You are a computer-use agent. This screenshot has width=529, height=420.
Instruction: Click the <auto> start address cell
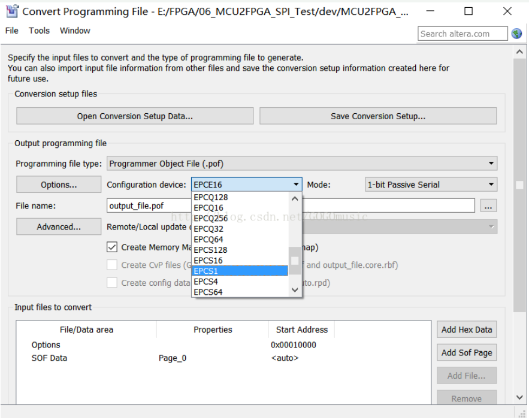coord(285,358)
